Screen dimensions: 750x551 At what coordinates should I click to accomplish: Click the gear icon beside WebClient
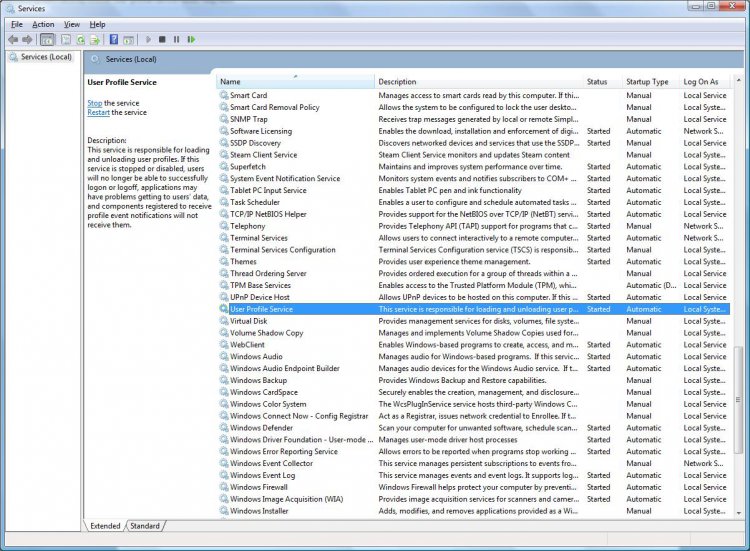click(224, 344)
